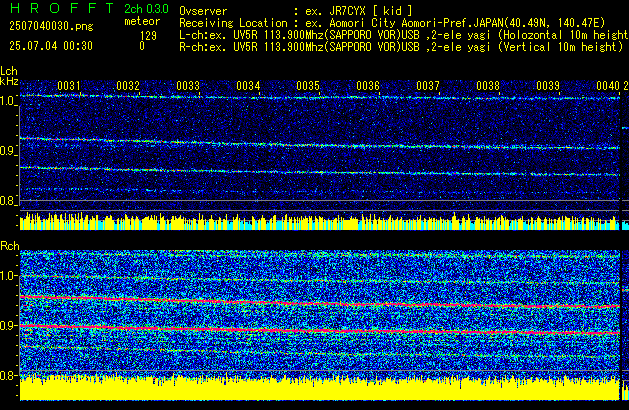629x410 pixels.
Task: Click the kHz axis unit label
Action: [9, 81]
